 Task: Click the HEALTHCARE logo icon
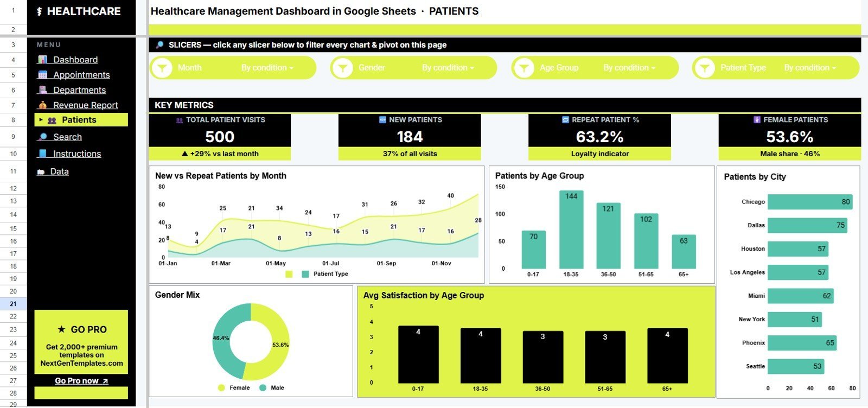(x=39, y=11)
